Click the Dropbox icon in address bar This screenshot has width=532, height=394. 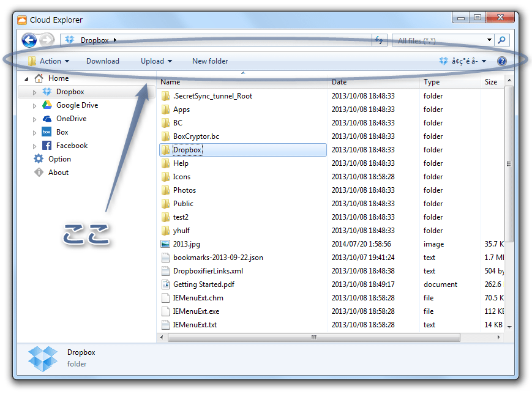70,40
